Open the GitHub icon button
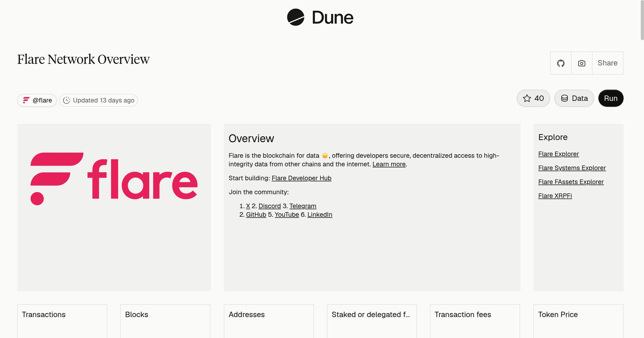The image size is (644, 338). pyautogui.click(x=561, y=63)
